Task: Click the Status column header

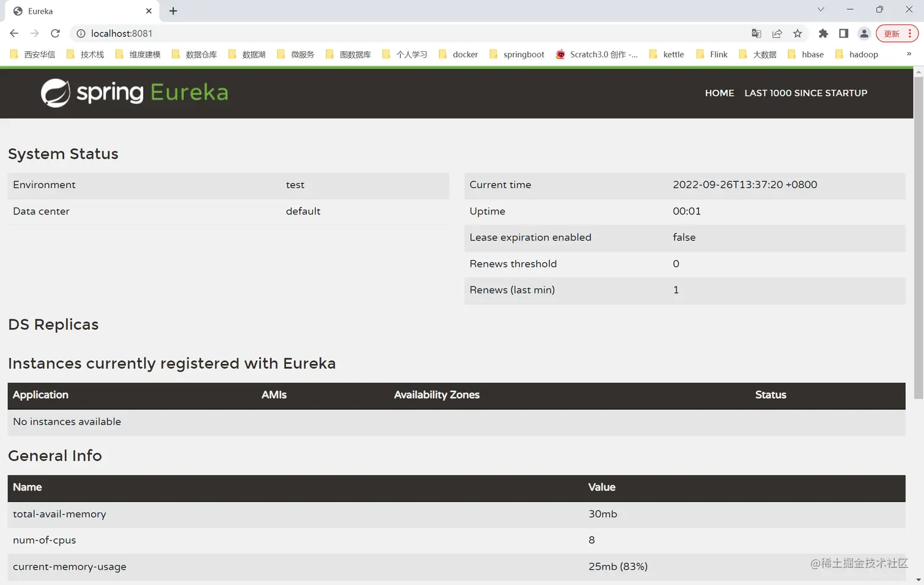Action: pyautogui.click(x=771, y=395)
